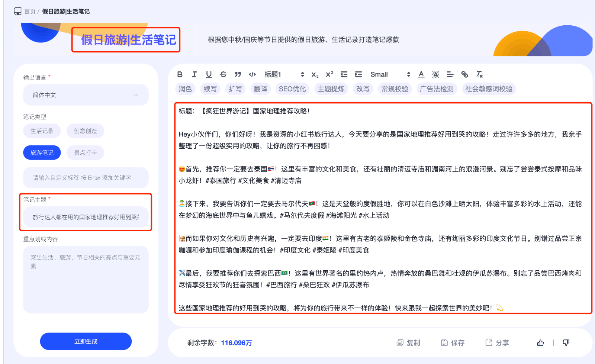Toggle the 创意创造 note type

pyautogui.click(x=85, y=131)
